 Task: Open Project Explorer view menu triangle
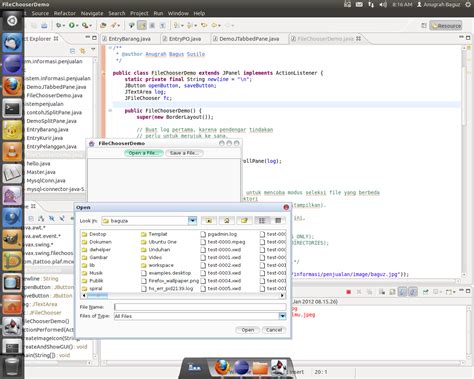tap(93, 50)
